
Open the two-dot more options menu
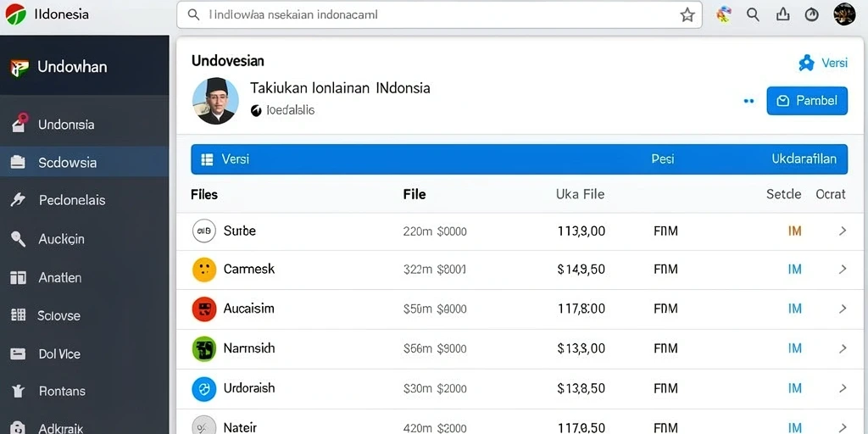pos(749,102)
